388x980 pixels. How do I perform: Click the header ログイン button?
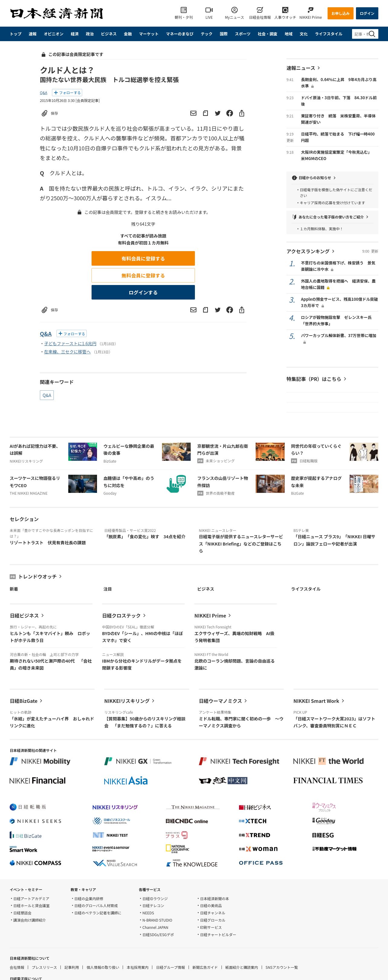click(x=367, y=14)
